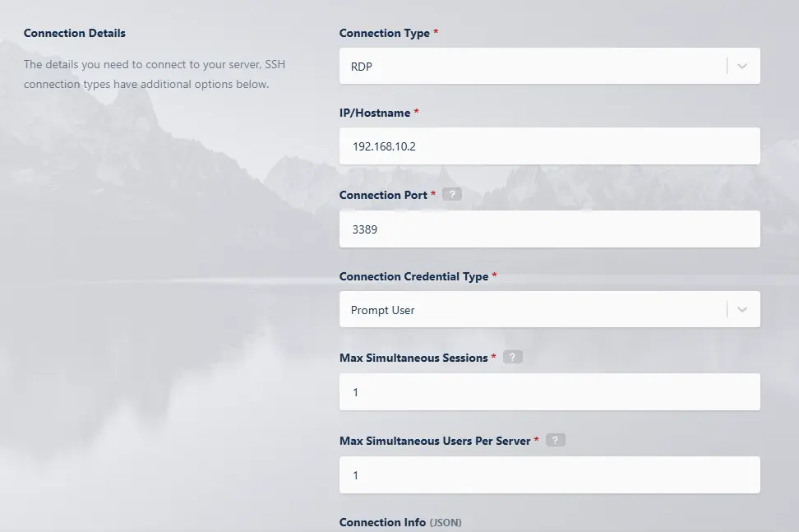Screen dimensions: 799x532
Task: Click the Connection Type field label
Action: pyautogui.click(x=384, y=34)
